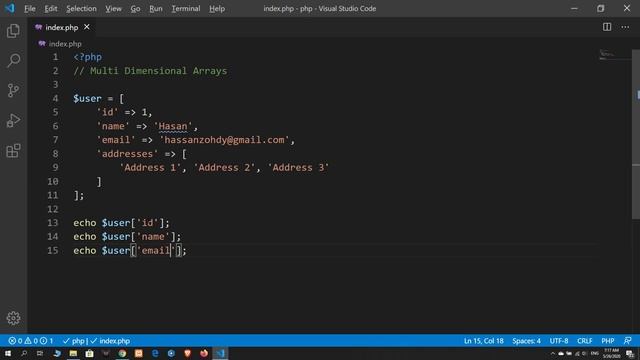The image size is (640, 360).
Task: Open Brave browser from the taskbar
Action: point(188,353)
